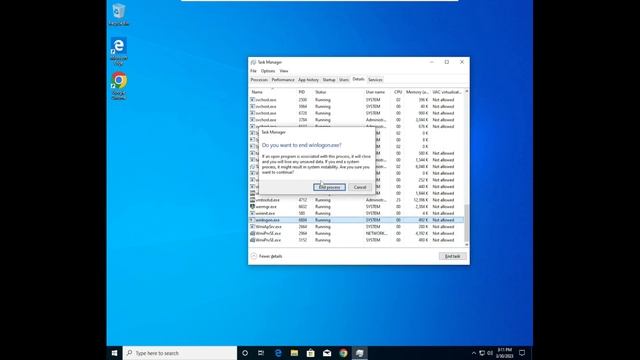The width and height of the screenshot is (640, 360).
Task: Launch Edge from the taskbar
Action: click(278, 353)
